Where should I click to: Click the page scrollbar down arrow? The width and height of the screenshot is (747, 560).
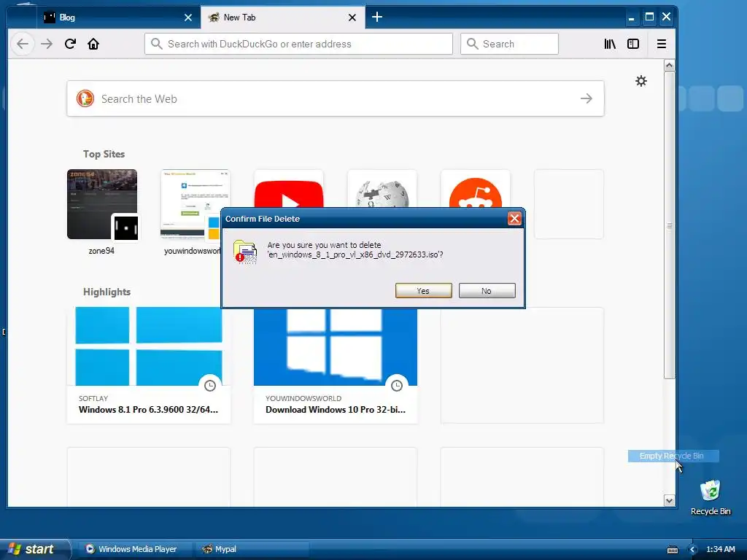click(x=670, y=500)
